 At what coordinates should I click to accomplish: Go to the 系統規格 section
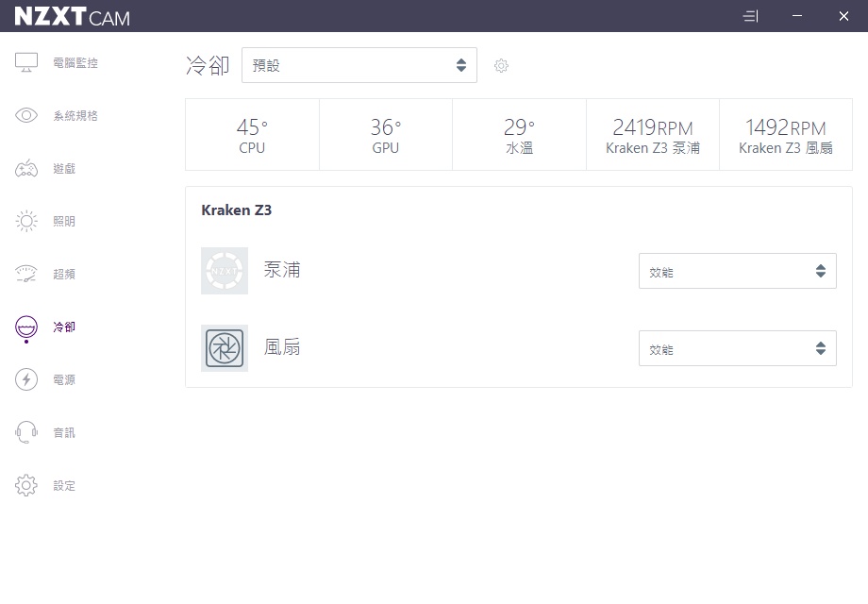coord(75,115)
